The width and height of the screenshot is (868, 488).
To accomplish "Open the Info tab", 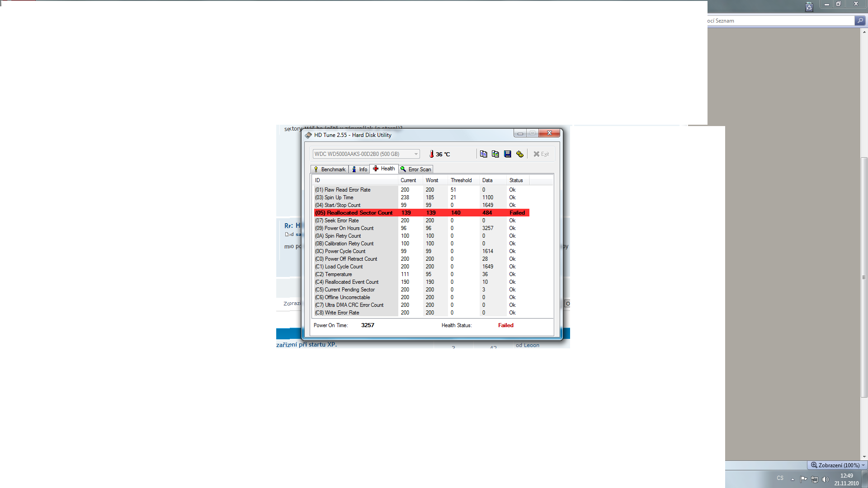I will pyautogui.click(x=359, y=169).
